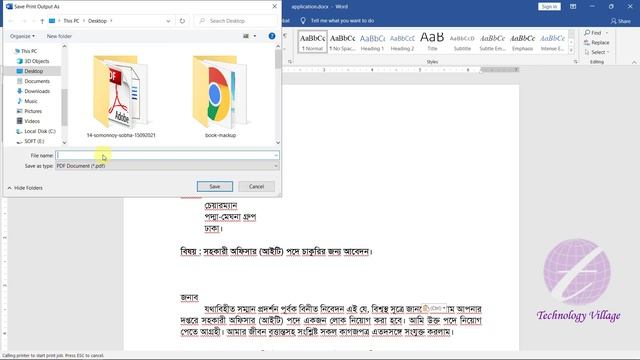Click the Share button in Word
Screen dimensions: 640x360
click(x=620, y=21)
